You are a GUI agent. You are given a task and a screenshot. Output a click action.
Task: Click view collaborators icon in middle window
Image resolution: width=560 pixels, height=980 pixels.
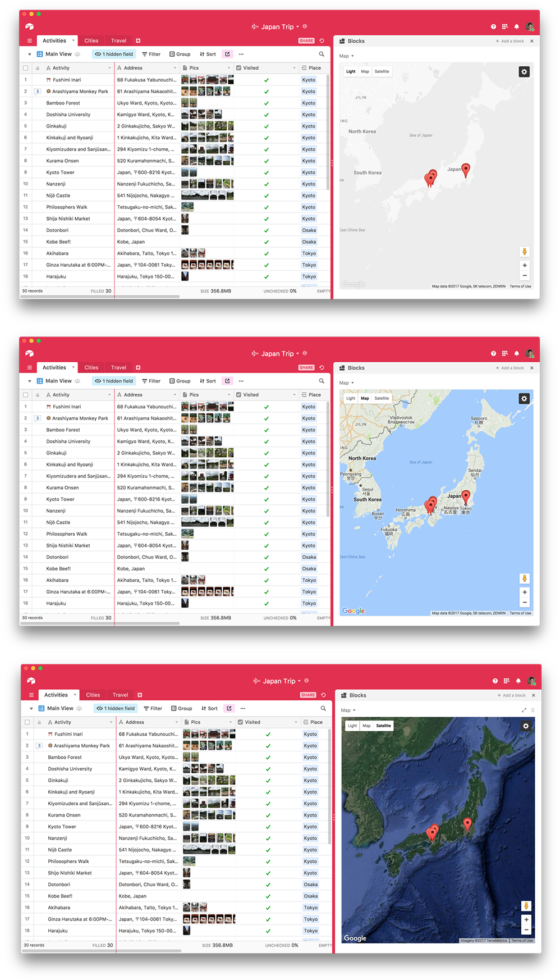coord(78,381)
